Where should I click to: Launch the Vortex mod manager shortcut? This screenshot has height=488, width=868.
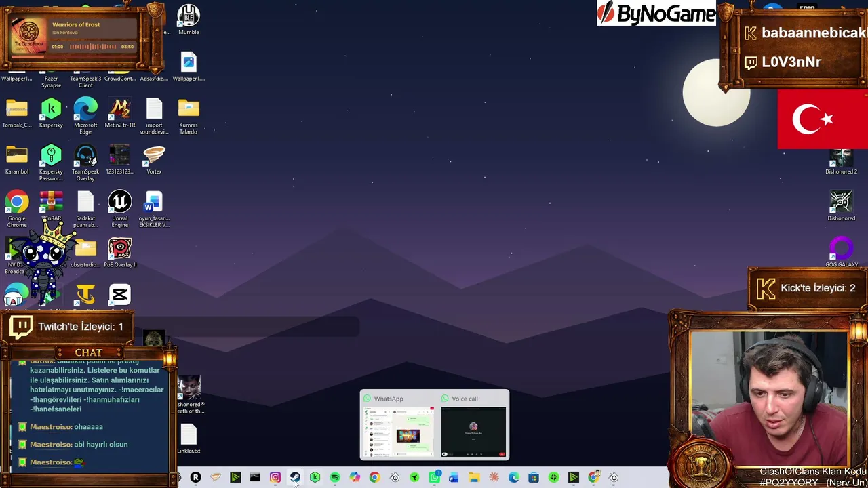(154, 159)
